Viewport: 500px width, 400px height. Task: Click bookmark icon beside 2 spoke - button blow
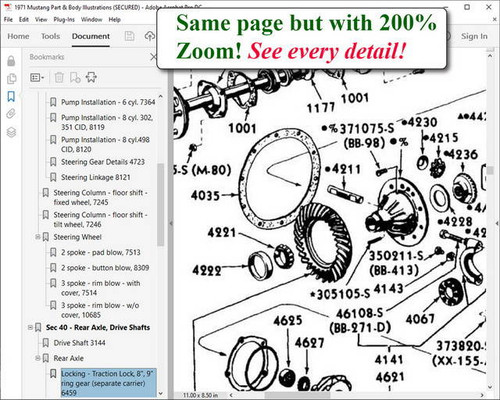[x=53, y=268]
